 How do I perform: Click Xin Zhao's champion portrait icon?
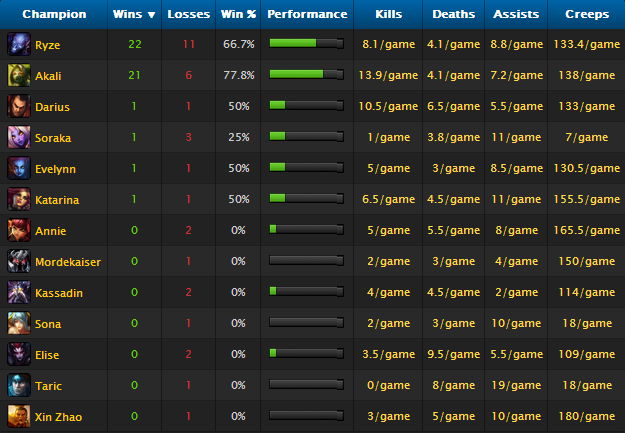(x=19, y=416)
